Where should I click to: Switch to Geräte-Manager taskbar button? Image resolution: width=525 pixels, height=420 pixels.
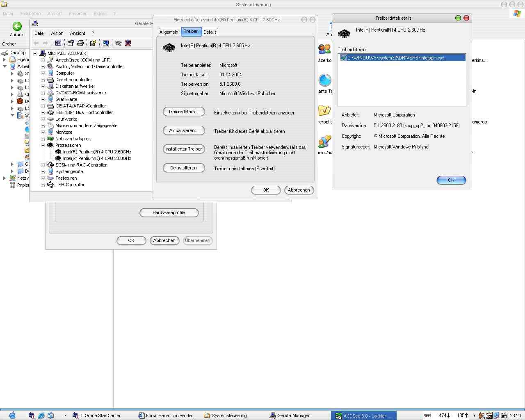coord(298,415)
